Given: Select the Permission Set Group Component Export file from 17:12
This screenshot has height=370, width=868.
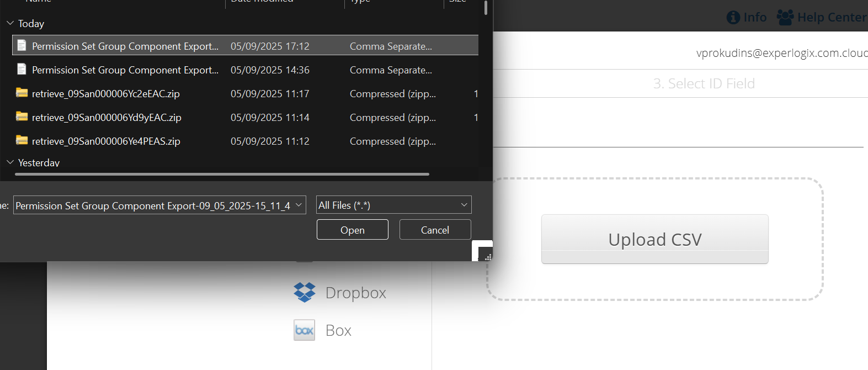Looking at the screenshot, I should [245, 46].
